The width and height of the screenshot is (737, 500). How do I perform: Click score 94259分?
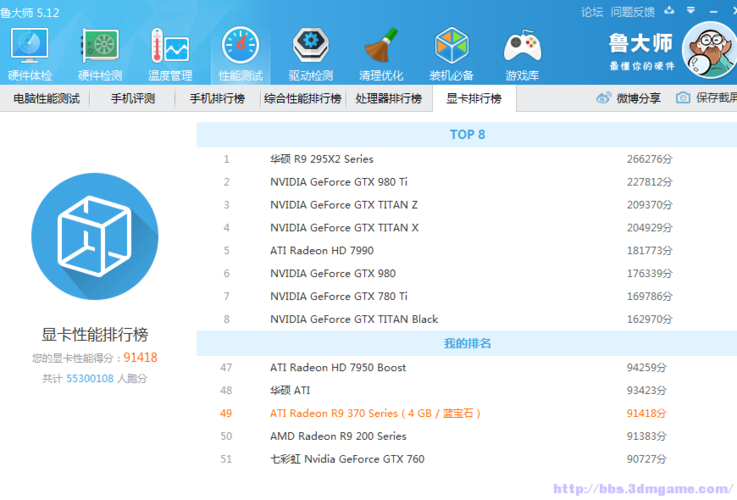click(647, 367)
